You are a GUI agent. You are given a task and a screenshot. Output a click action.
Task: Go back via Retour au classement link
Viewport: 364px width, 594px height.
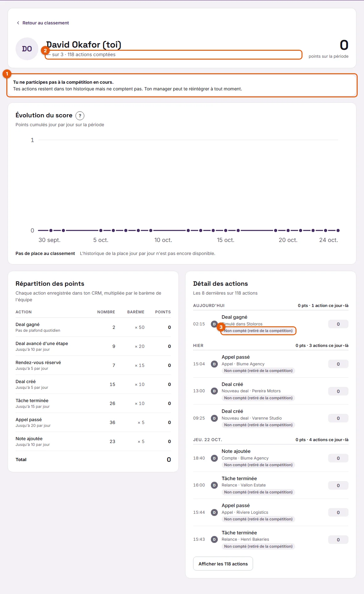pyautogui.click(x=43, y=23)
